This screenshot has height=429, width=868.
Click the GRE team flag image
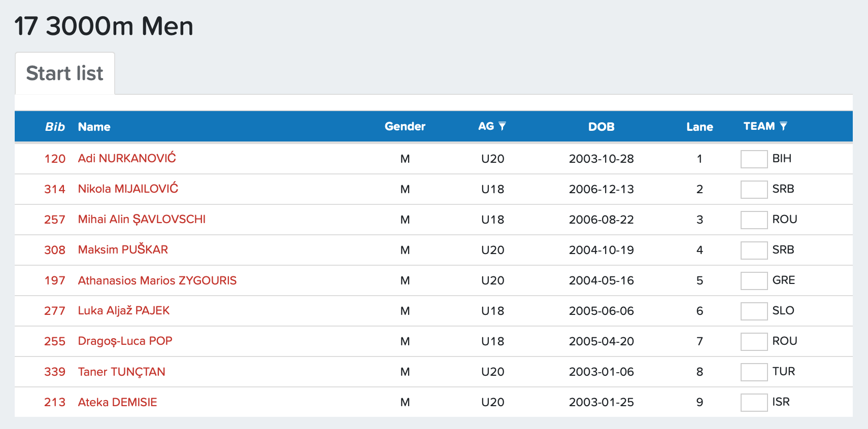[x=753, y=280]
